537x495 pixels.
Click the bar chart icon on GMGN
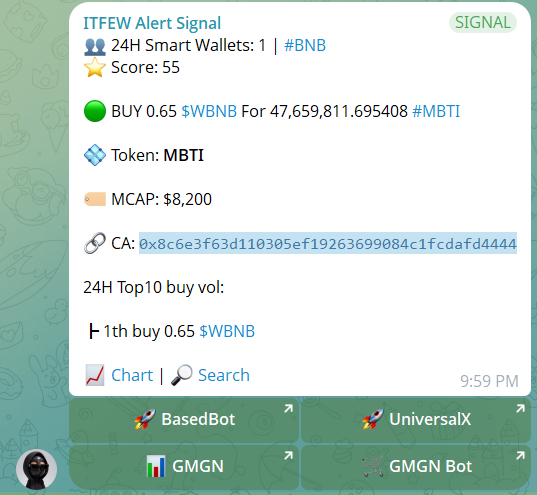156,466
